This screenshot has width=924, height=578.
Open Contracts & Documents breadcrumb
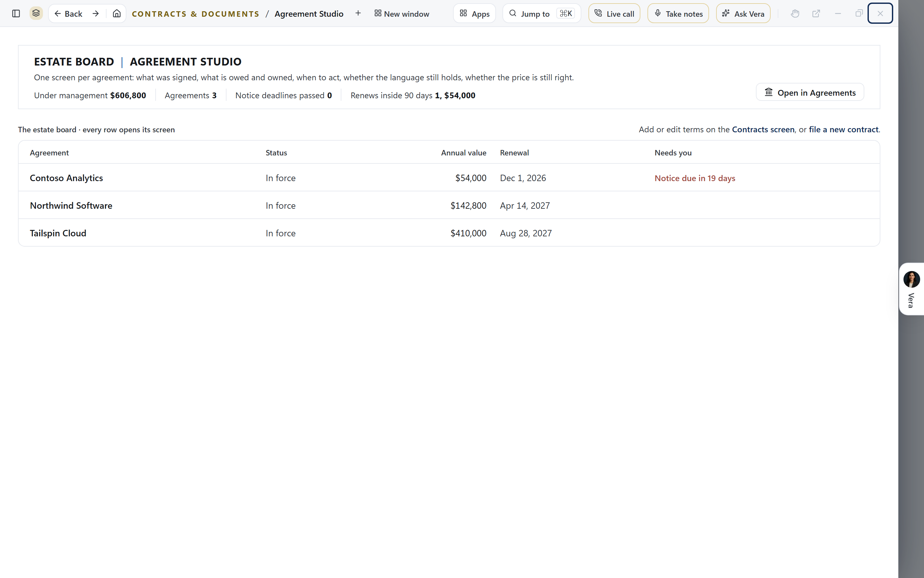pos(195,14)
